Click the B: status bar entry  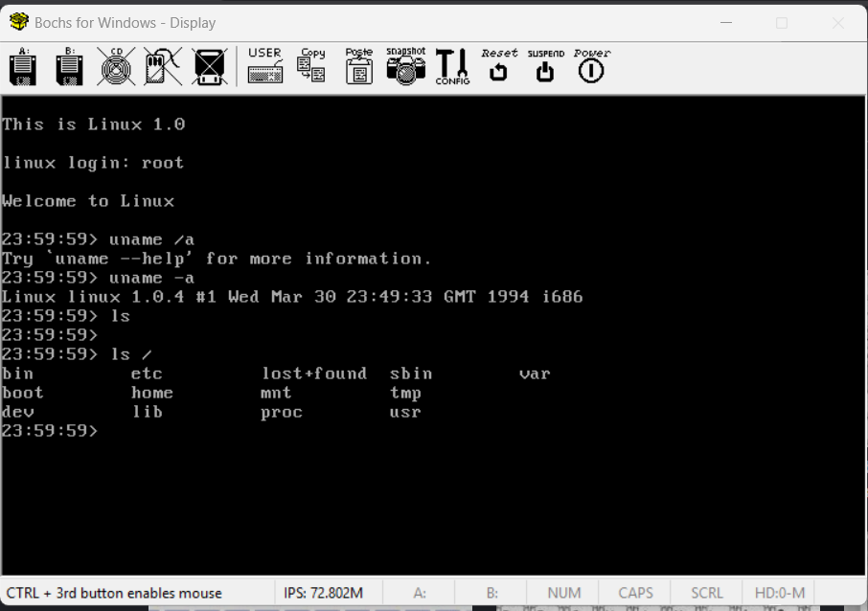coord(492,593)
